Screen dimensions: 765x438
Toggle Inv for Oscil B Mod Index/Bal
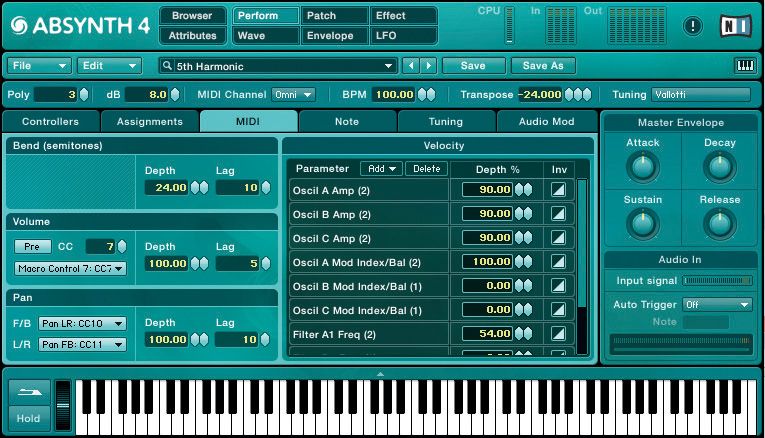tap(558, 285)
